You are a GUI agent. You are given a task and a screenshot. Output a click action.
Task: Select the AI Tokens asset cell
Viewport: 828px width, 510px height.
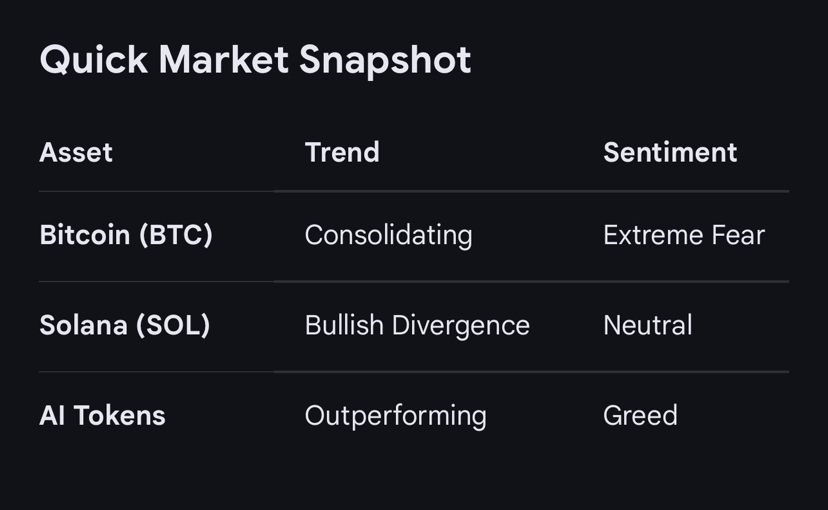tap(102, 415)
